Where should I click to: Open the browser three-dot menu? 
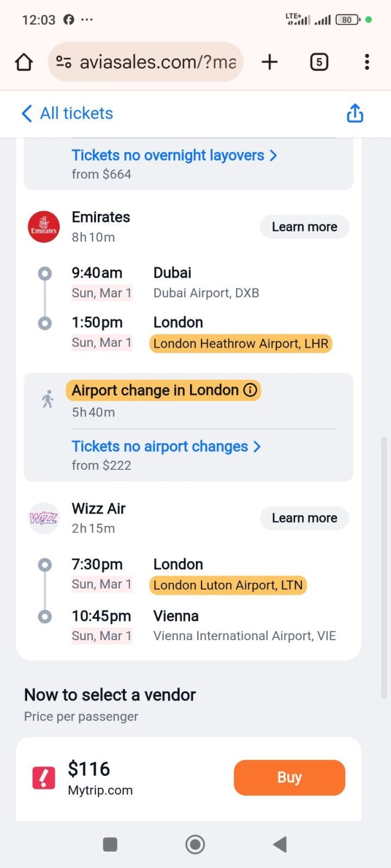click(x=367, y=62)
